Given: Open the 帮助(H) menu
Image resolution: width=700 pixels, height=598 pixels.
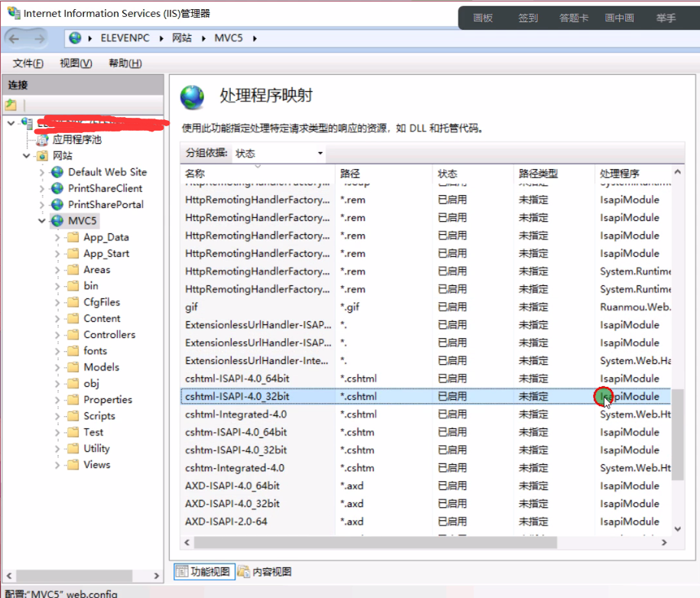Looking at the screenshot, I should point(125,63).
